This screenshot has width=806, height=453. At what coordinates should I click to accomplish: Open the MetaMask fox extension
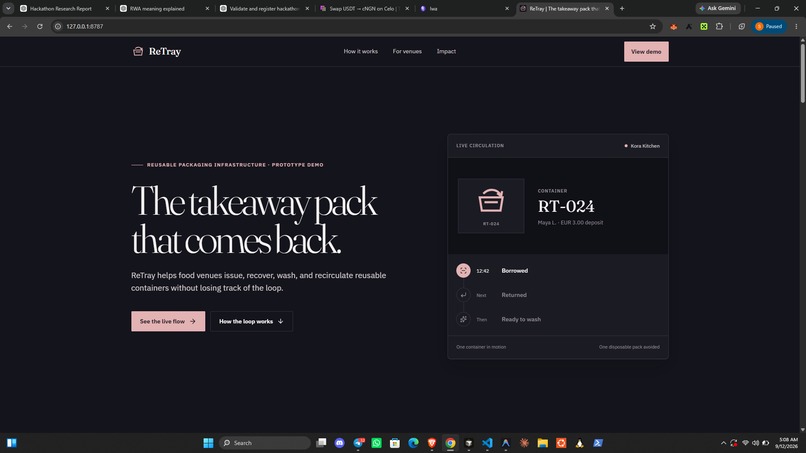(x=673, y=26)
